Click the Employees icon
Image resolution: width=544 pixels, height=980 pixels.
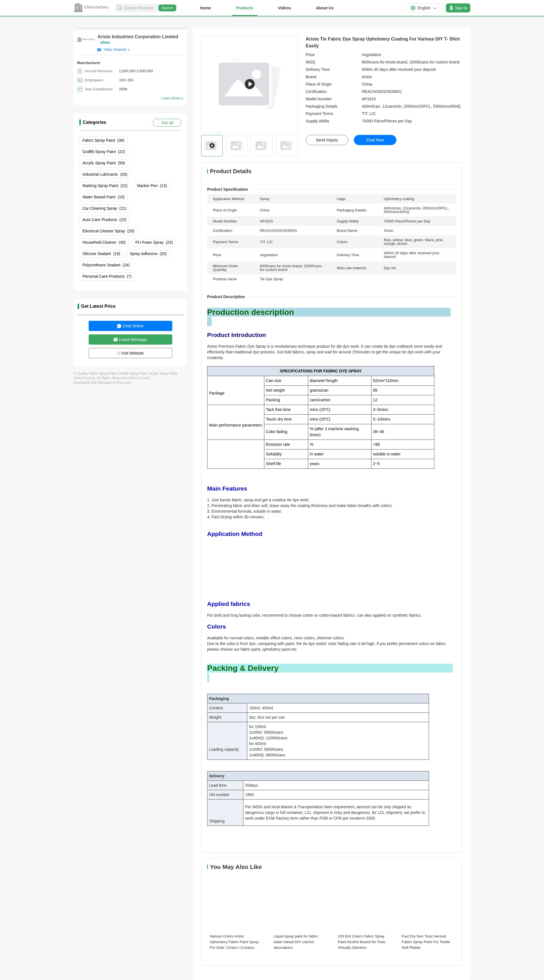click(80, 80)
